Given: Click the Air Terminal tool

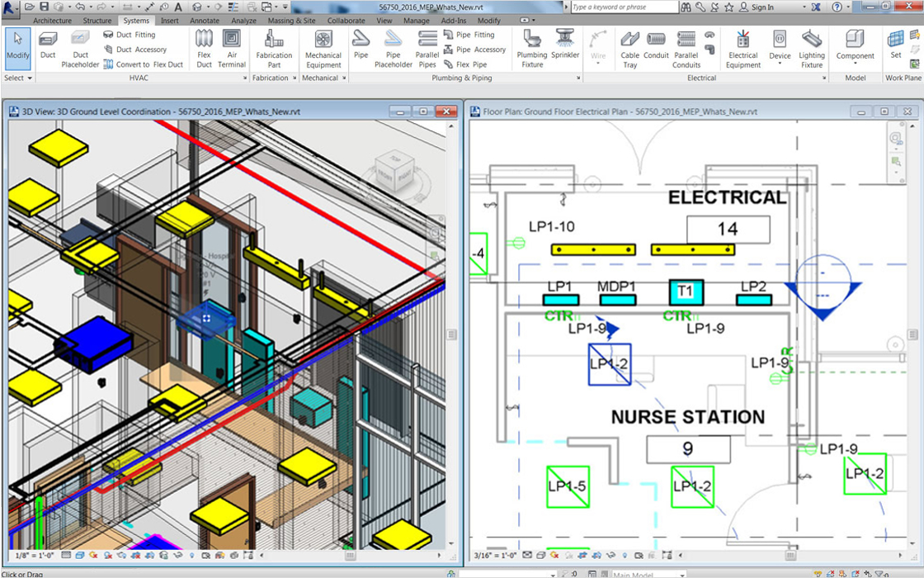Looking at the screenshot, I should [232, 48].
